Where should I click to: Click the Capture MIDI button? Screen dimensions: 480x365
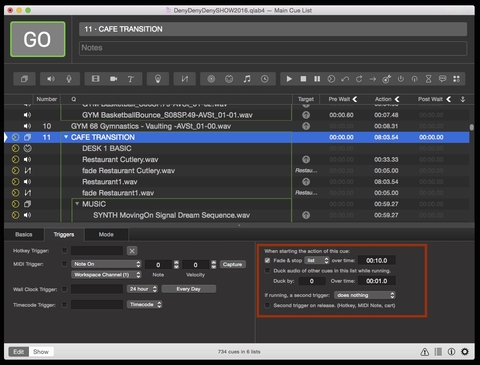[232, 264]
